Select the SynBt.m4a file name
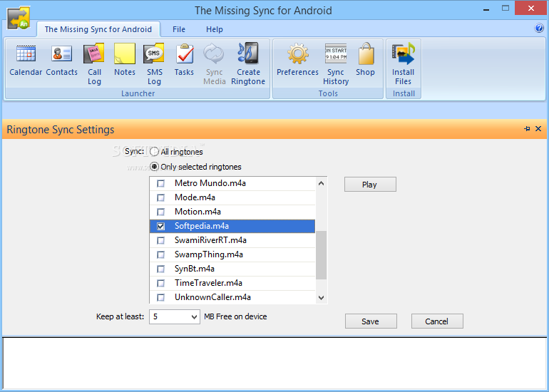The height and width of the screenshot is (392, 549). 195,269
